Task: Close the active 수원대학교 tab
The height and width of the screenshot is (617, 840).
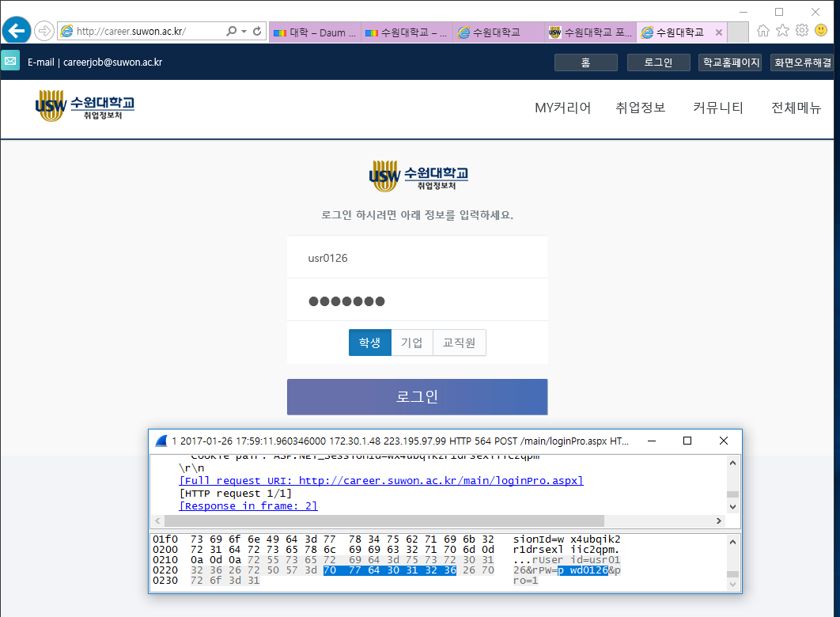Action: (x=719, y=32)
